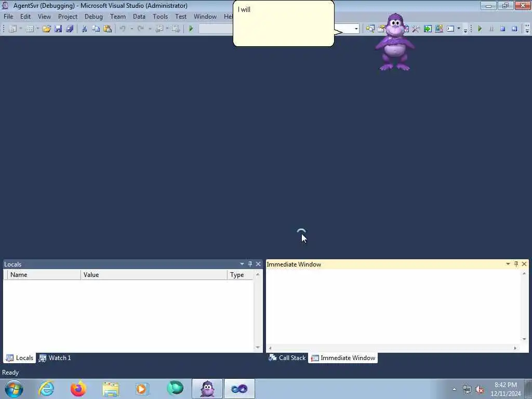Open the Windows Start button
This screenshot has height=399, width=532.
(x=14, y=389)
